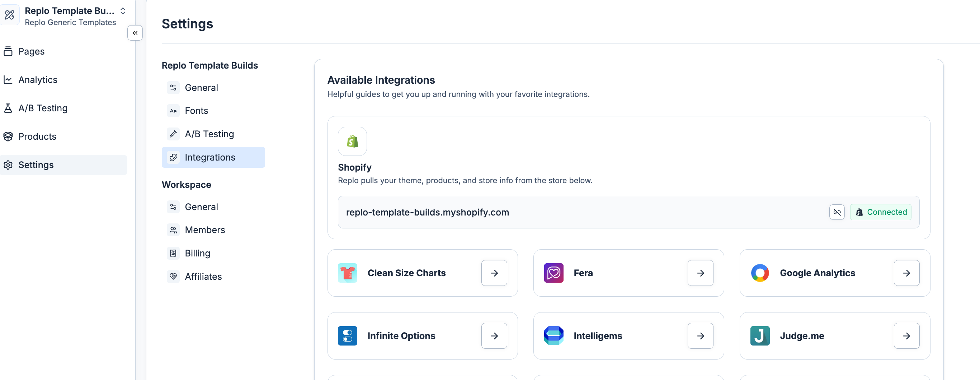Click the Infinite Options icon
980x380 pixels.
[x=347, y=335]
